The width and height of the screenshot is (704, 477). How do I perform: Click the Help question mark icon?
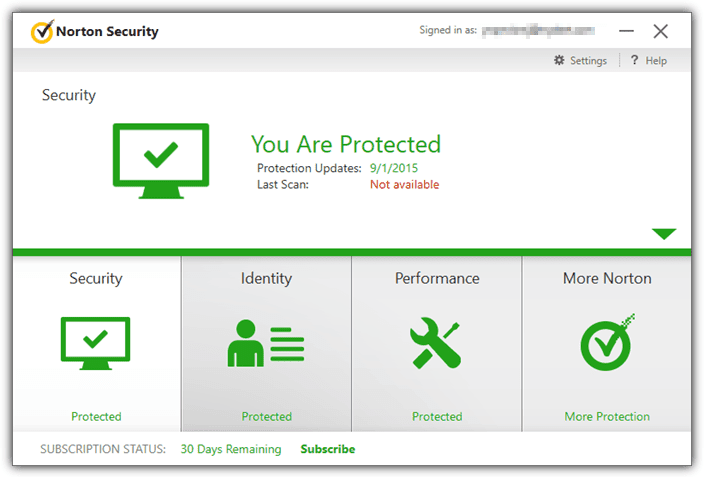634,60
